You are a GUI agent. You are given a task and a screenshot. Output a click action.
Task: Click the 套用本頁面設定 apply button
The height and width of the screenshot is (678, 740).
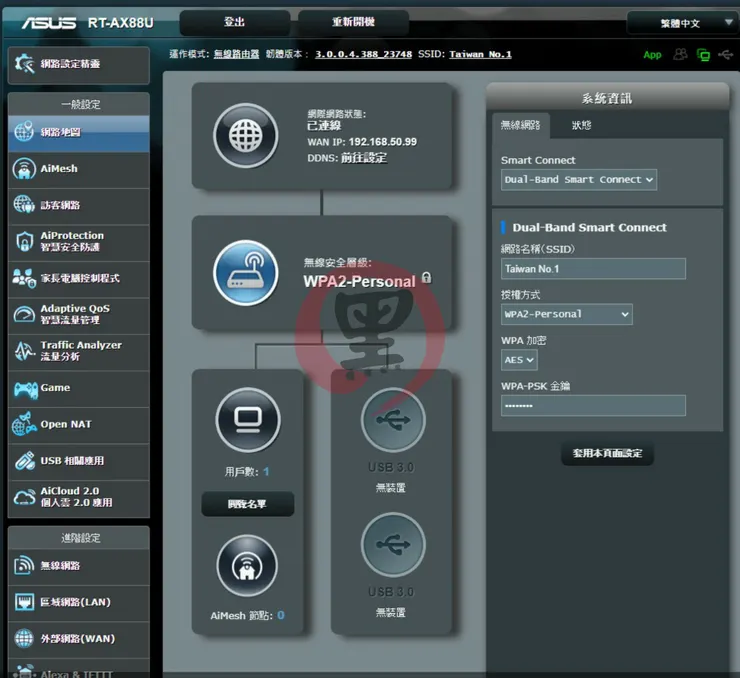[607, 453]
